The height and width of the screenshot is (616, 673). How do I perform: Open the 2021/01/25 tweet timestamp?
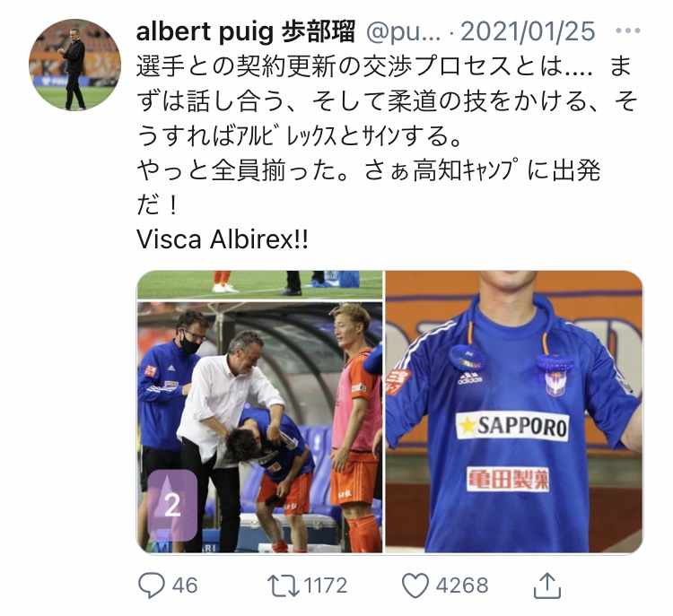pyautogui.click(x=528, y=31)
